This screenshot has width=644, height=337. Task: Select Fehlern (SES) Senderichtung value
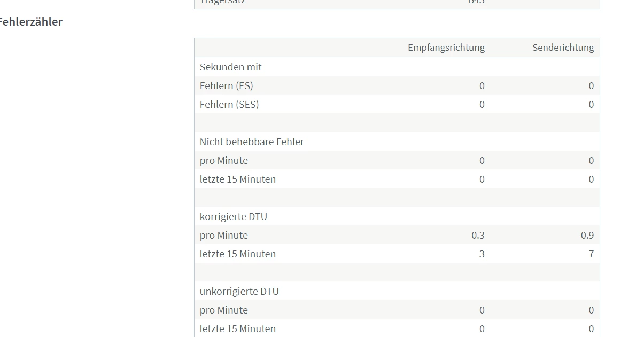pyautogui.click(x=591, y=104)
